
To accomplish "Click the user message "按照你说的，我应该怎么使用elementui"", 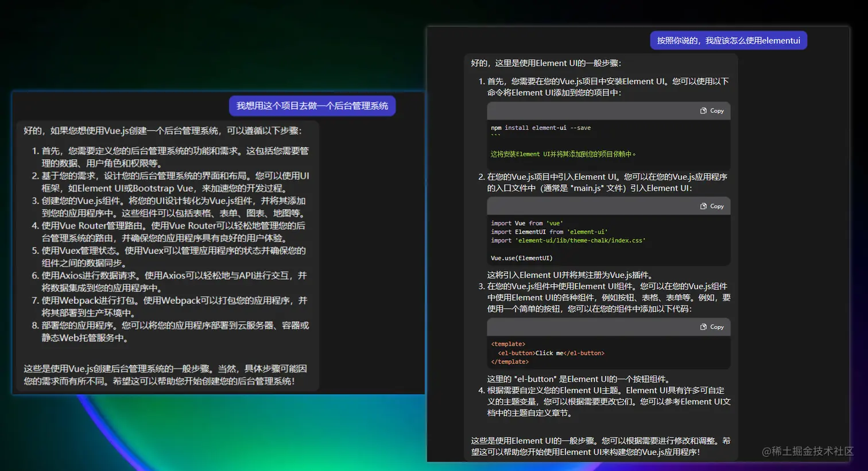I will point(728,40).
